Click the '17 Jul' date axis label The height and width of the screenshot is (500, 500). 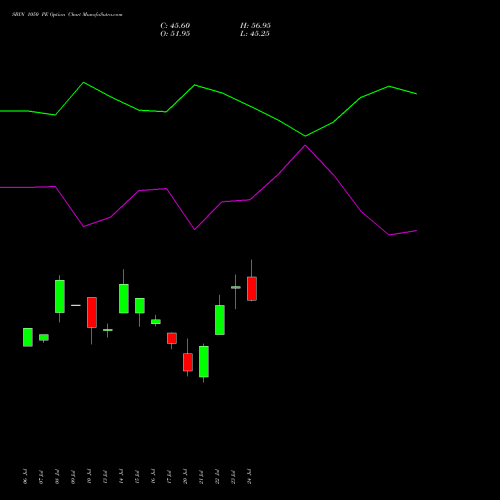tap(169, 476)
